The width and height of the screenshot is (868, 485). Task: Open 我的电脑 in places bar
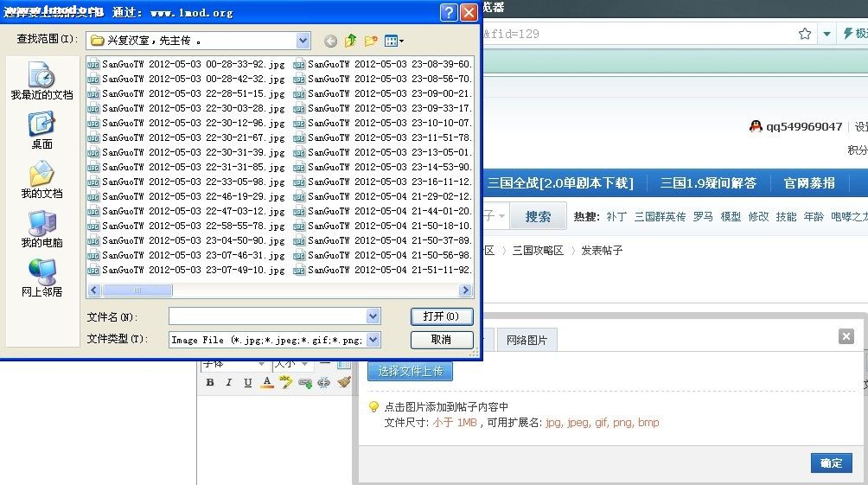click(x=41, y=229)
